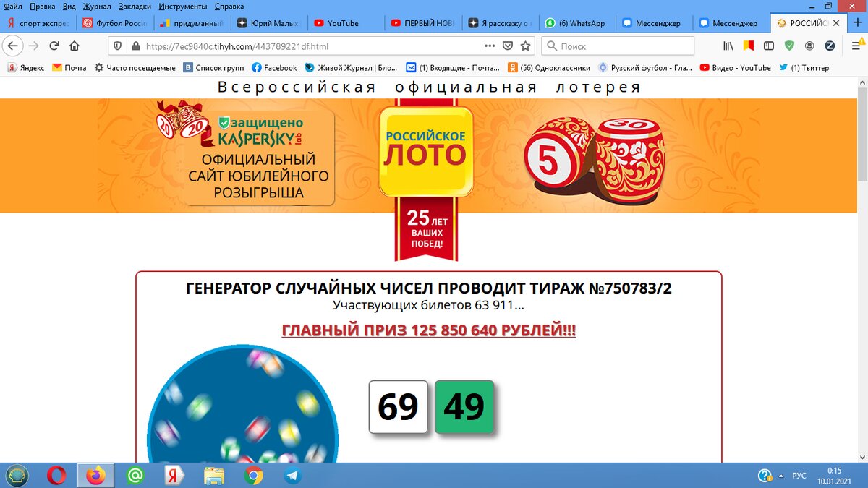Screen dimensions: 868x488
Task: Switch to the ПЕРВЫЙ НОВ tab
Action: (422, 23)
